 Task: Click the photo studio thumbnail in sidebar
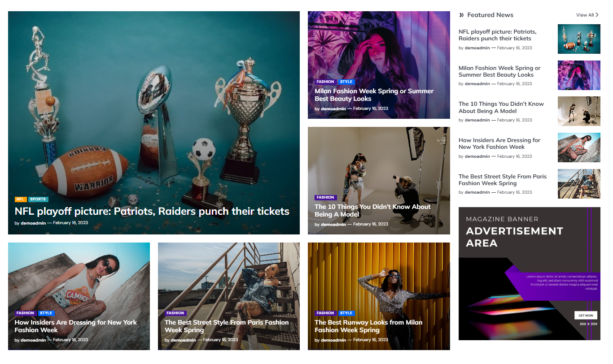579,111
